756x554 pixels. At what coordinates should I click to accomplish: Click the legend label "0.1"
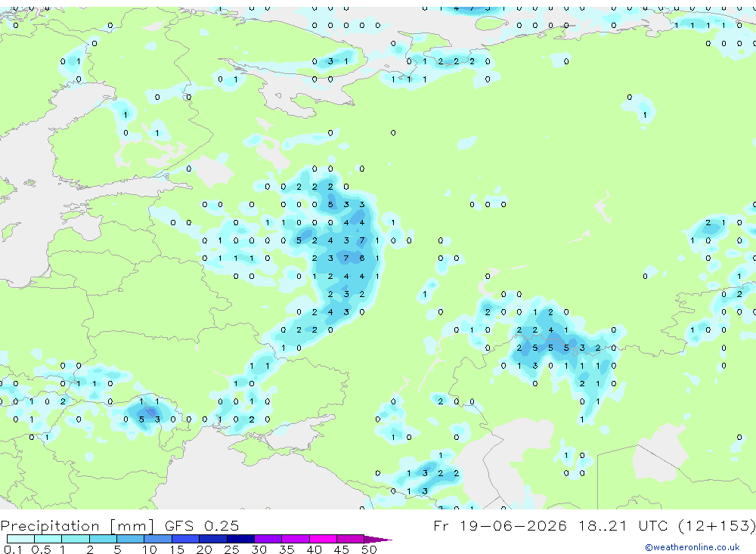[x=13, y=549]
